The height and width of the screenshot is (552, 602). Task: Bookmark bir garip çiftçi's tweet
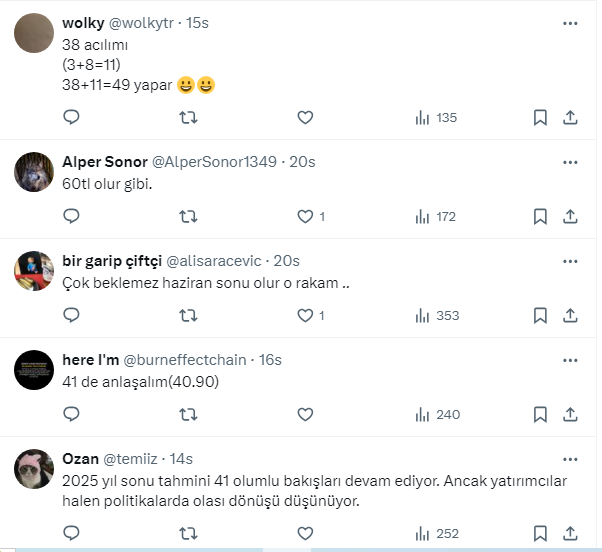pos(540,315)
